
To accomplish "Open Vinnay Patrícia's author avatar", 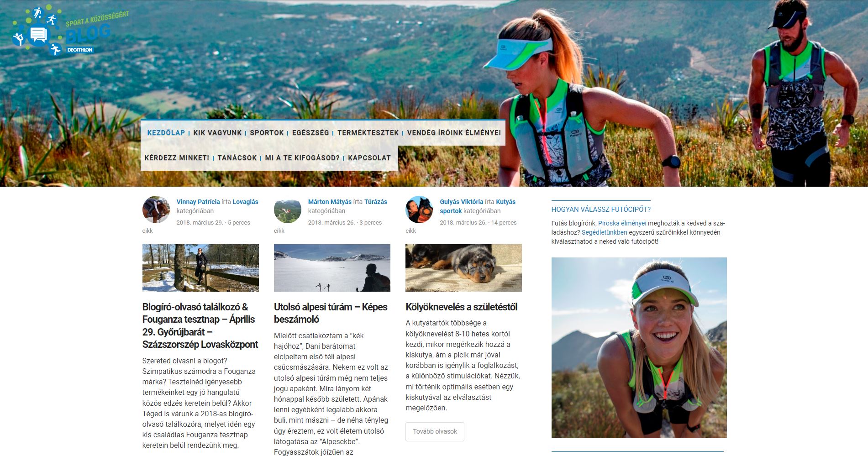I will [156, 210].
